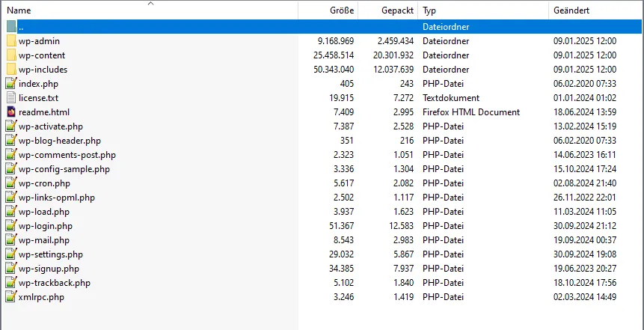Click the wp-blog-header.php file icon
Viewport: 644px width, 330px height.
[11, 141]
